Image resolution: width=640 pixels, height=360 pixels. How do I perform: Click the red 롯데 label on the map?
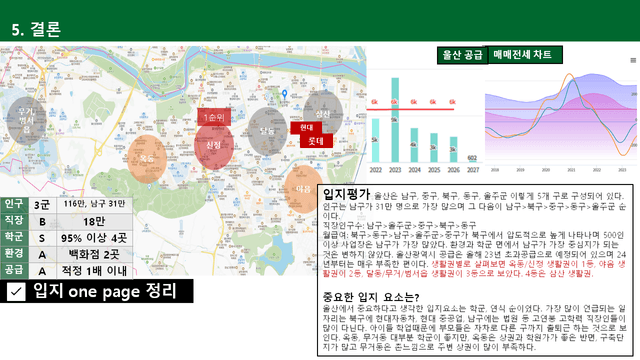(x=316, y=141)
